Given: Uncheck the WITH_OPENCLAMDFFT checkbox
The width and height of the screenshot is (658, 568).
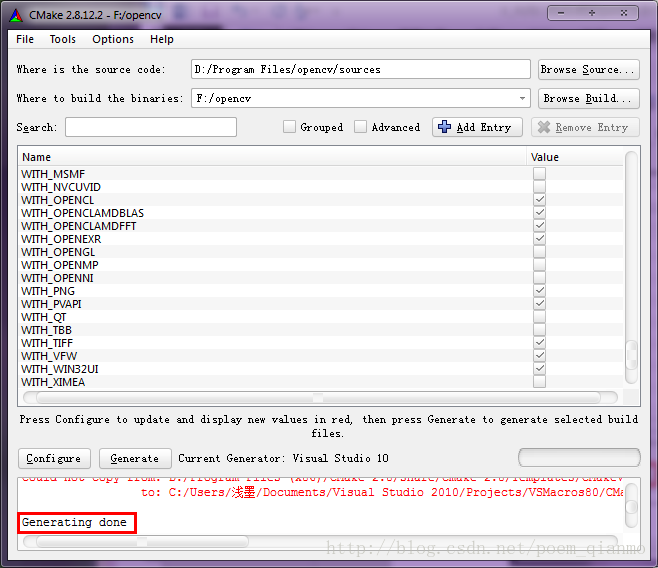Looking at the screenshot, I should pos(539,225).
